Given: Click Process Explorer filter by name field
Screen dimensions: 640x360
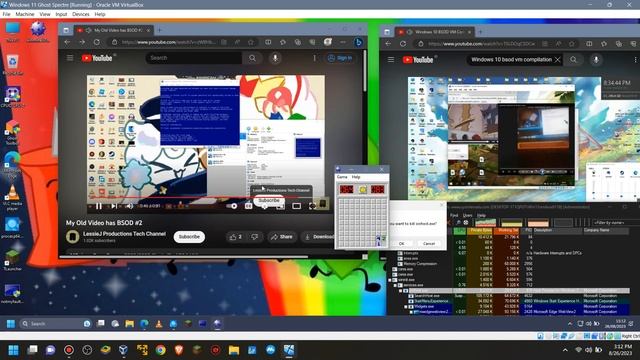Looking at the screenshot, I should 616,222.
